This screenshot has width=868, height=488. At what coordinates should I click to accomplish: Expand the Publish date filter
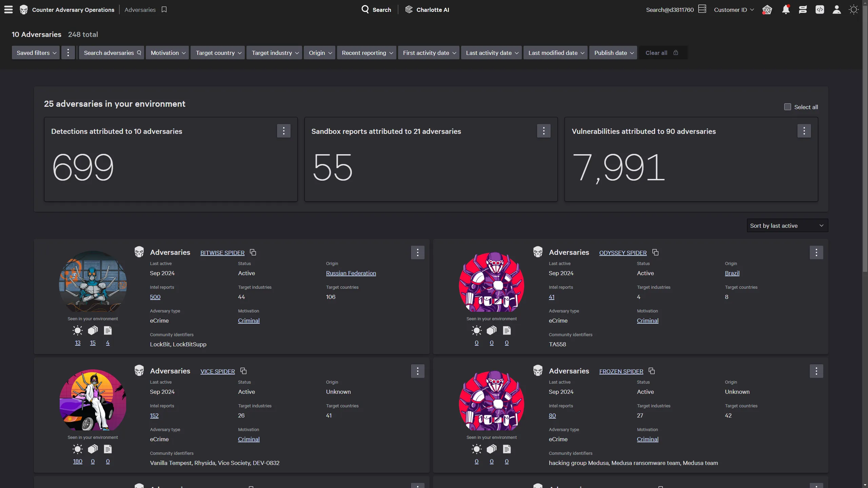pyautogui.click(x=613, y=53)
